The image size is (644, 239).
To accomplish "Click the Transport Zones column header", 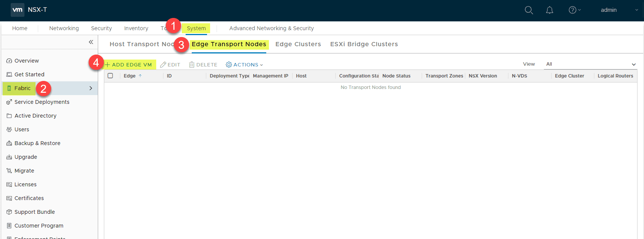I will click(x=444, y=76).
